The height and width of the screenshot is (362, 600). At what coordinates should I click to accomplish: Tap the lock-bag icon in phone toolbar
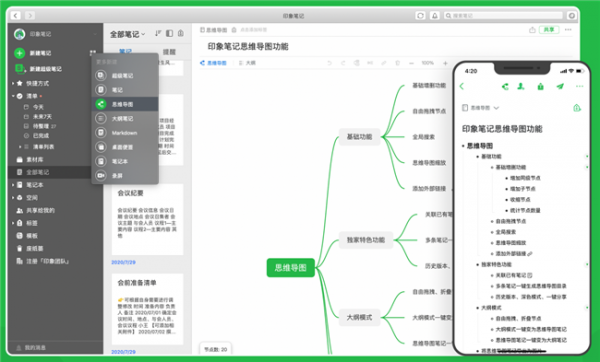(x=540, y=86)
